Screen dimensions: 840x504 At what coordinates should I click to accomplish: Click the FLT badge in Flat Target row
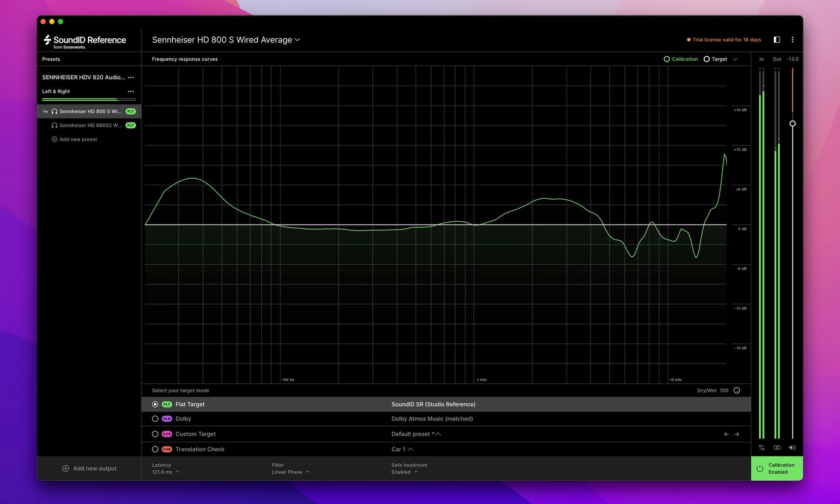click(x=167, y=405)
